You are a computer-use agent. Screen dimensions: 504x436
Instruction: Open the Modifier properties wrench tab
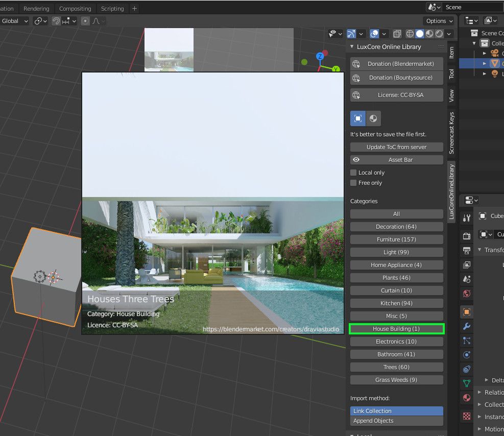[466, 326]
